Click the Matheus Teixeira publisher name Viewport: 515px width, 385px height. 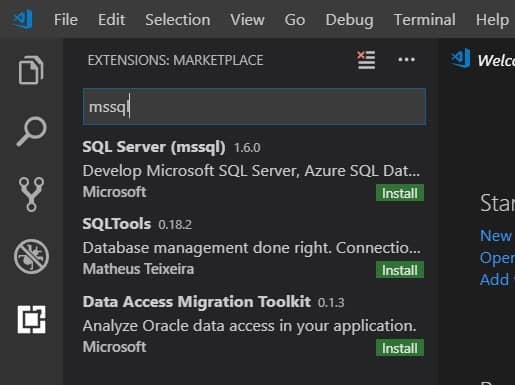click(x=138, y=269)
